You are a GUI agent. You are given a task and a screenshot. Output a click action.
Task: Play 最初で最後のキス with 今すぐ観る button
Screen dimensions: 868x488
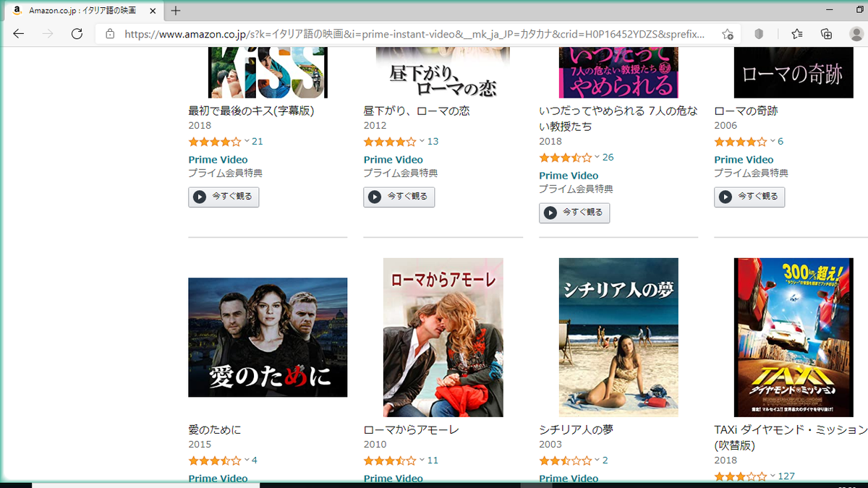pos(224,197)
